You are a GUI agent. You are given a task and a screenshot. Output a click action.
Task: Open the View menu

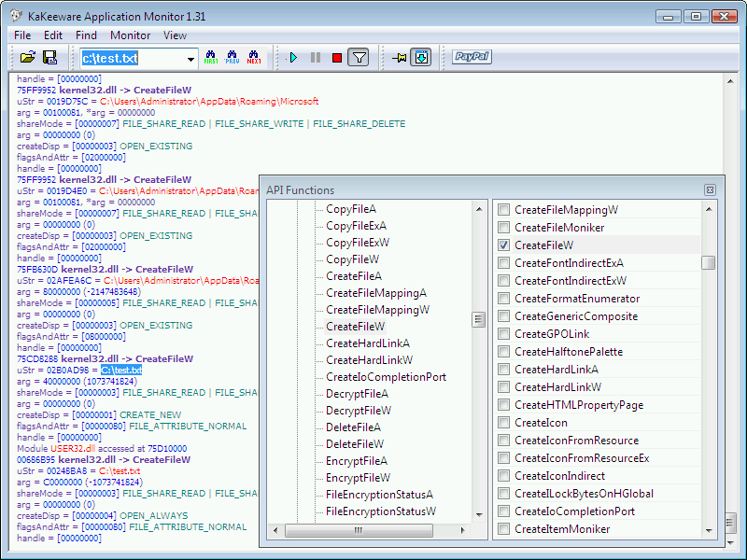(175, 35)
